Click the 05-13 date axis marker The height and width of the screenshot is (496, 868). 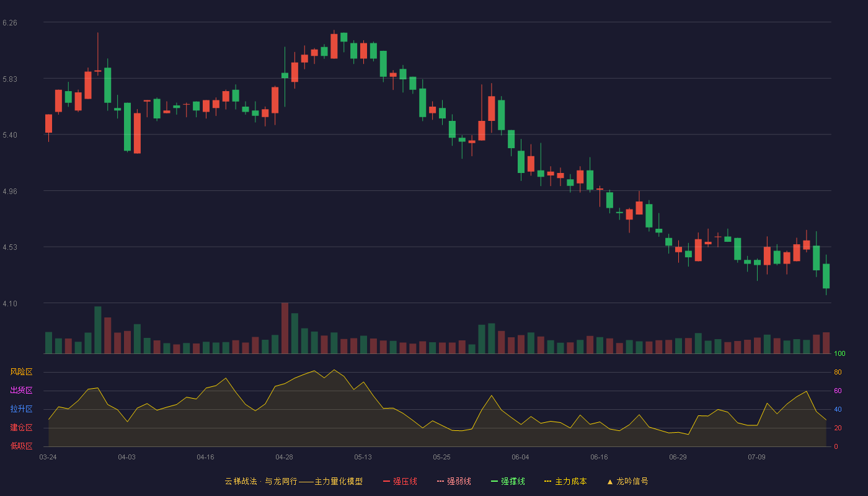coord(363,457)
